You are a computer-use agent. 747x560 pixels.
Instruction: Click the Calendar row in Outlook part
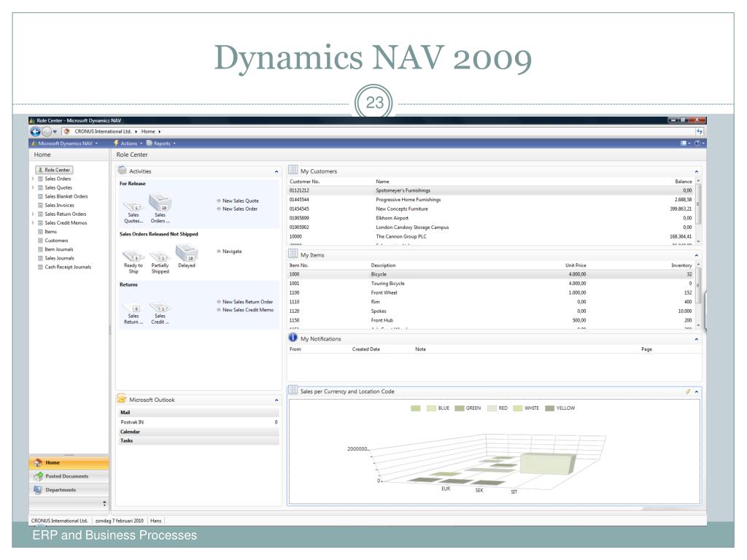[198, 432]
